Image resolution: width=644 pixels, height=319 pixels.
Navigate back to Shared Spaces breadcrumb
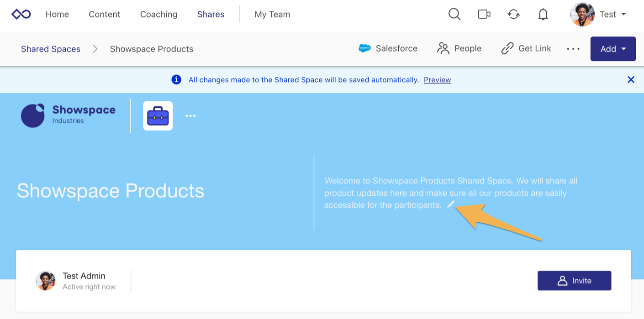50,49
